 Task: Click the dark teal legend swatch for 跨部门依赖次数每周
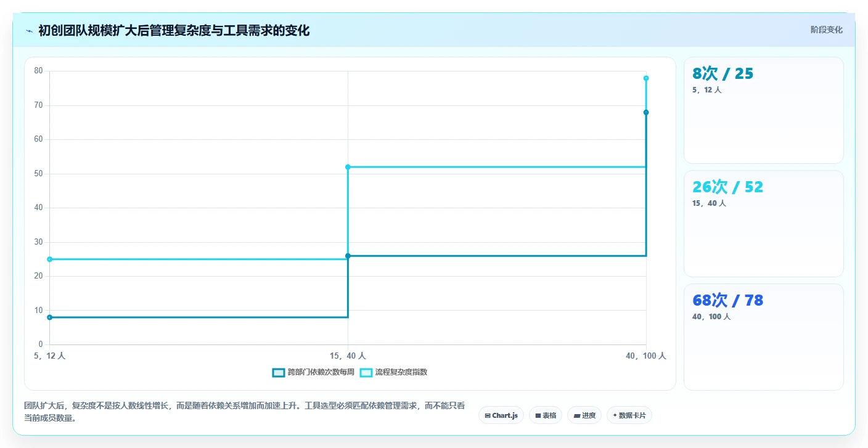pyautogui.click(x=279, y=372)
